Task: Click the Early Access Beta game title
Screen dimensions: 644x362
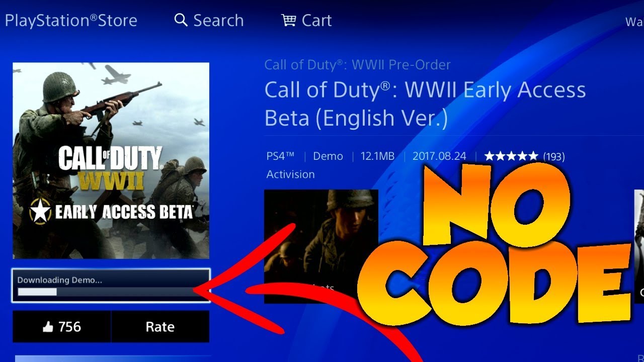Action: tap(425, 104)
